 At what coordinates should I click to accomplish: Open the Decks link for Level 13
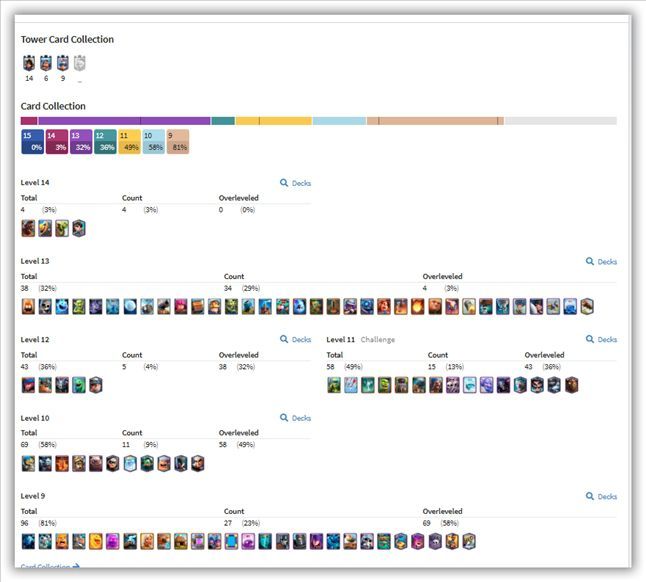click(x=602, y=262)
